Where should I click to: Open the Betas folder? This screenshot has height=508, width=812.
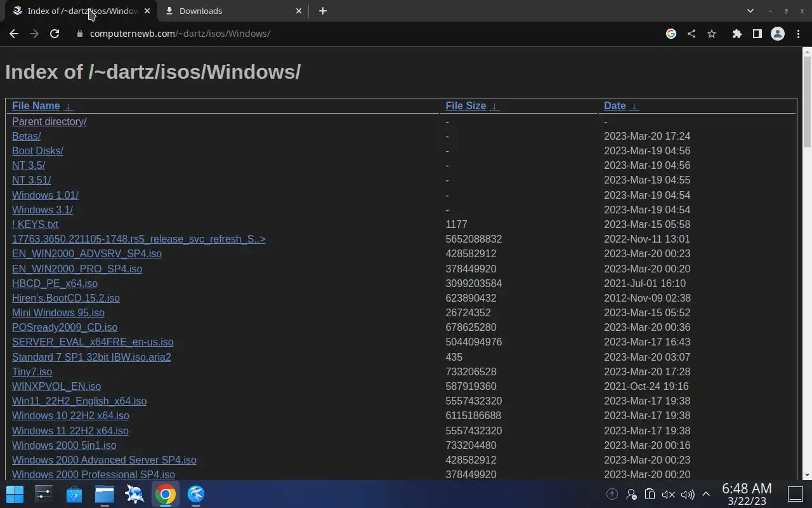[x=27, y=136]
